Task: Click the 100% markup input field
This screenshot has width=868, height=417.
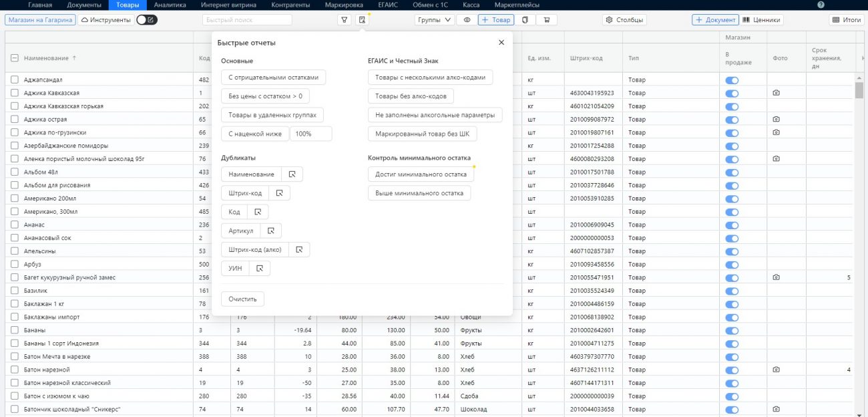Action: [310, 134]
